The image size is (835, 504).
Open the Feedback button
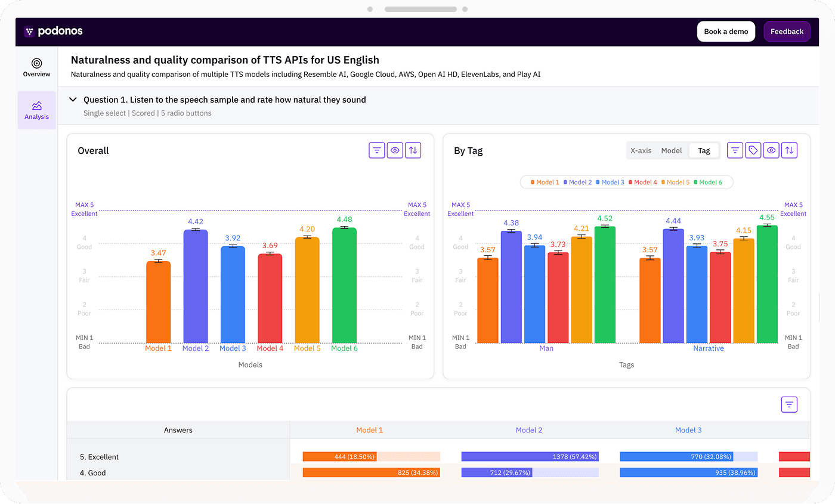coord(787,32)
